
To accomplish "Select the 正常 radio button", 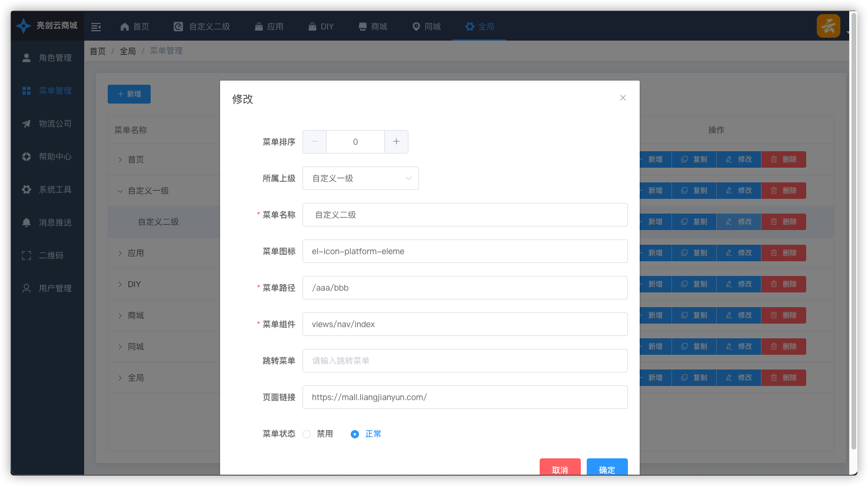I will (x=355, y=434).
